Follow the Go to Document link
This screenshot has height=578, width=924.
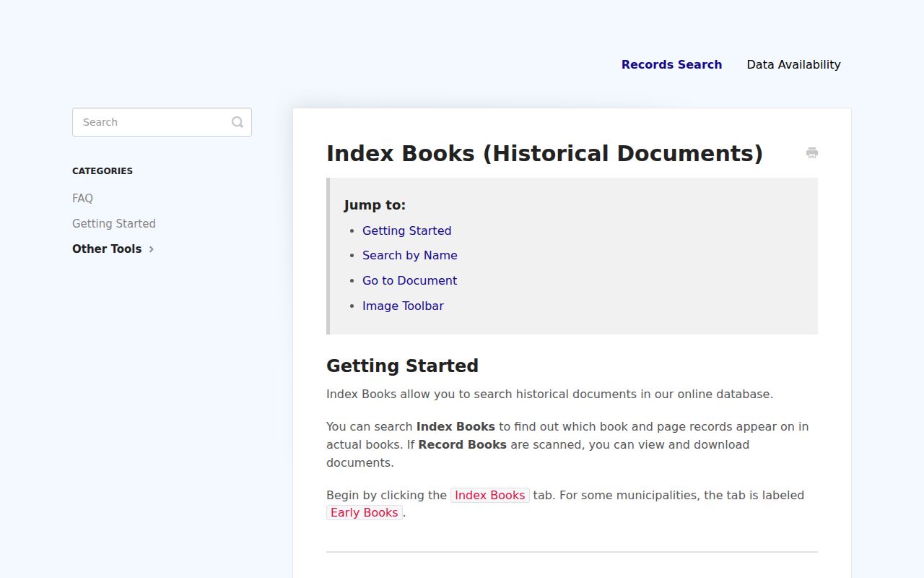(x=409, y=280)
